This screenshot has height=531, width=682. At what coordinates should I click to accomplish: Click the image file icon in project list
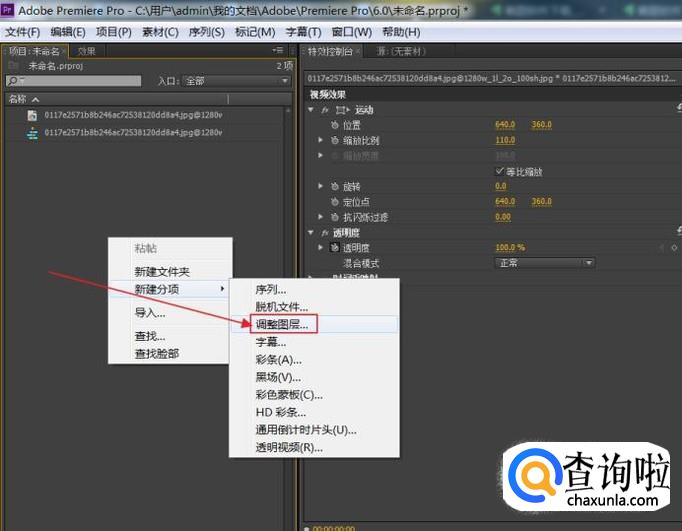(x=32, y=115)
